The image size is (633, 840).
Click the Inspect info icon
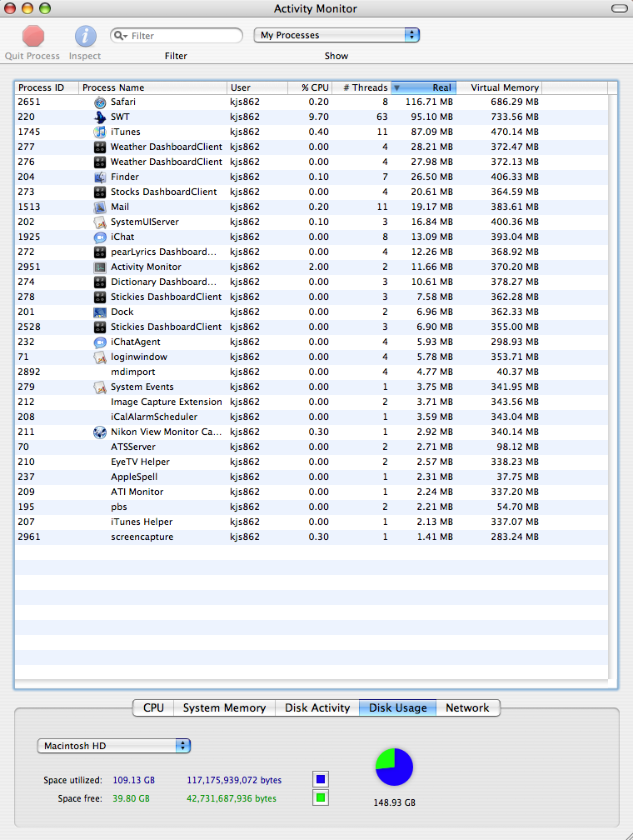85,37
